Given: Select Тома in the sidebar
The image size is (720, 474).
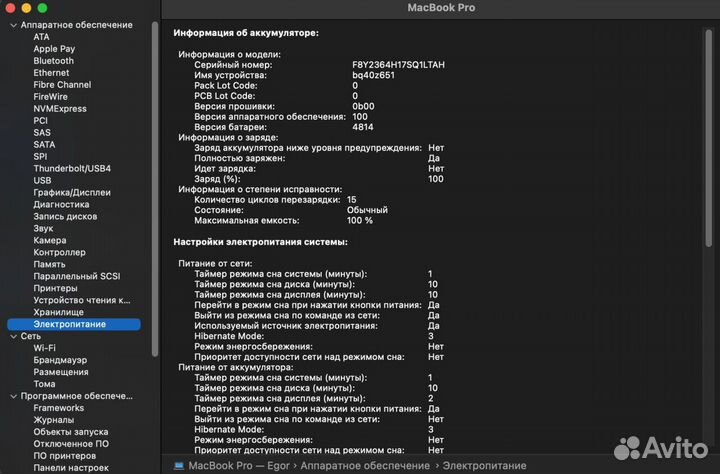Looking at the screenshot, I should click(x=44, y=384).
